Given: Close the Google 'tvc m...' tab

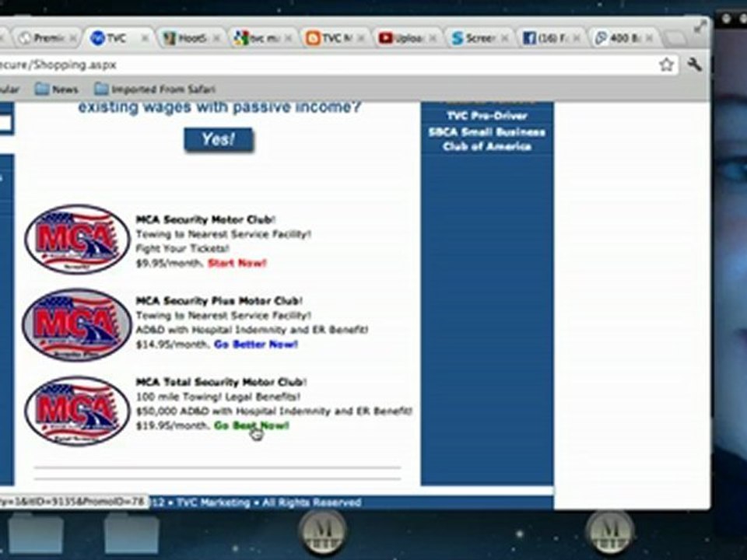Looking at the screenshot, I should 288,39.
